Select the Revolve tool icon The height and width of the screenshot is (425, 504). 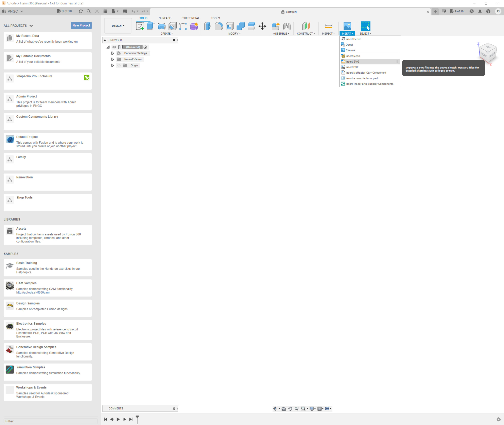162,26
